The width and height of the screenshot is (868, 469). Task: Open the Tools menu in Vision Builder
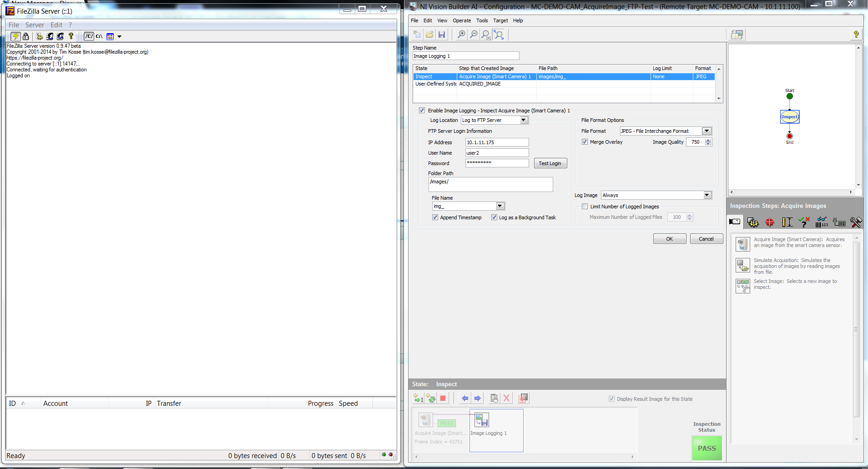point(482,20)
